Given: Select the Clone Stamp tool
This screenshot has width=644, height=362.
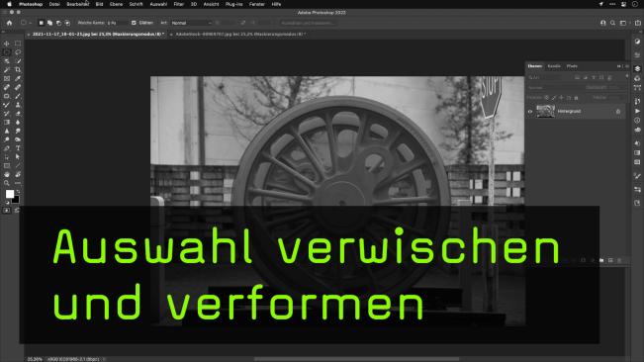Looking at the screenshot, I should click(x=18, y=105).
